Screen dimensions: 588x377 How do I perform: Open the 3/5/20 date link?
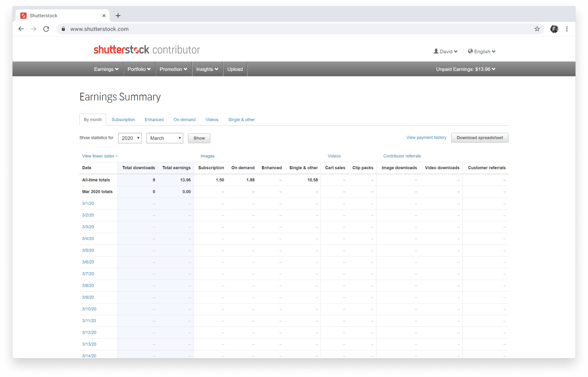click(x=88, y=250)
